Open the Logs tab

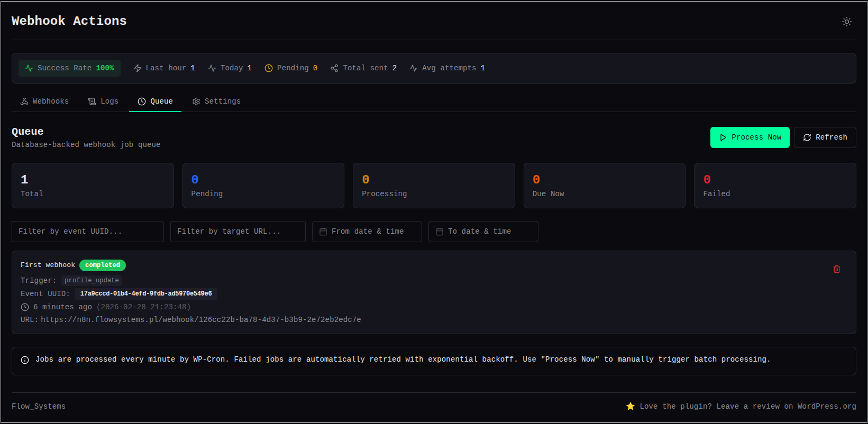pyautogui.click(x=103, y=102)
